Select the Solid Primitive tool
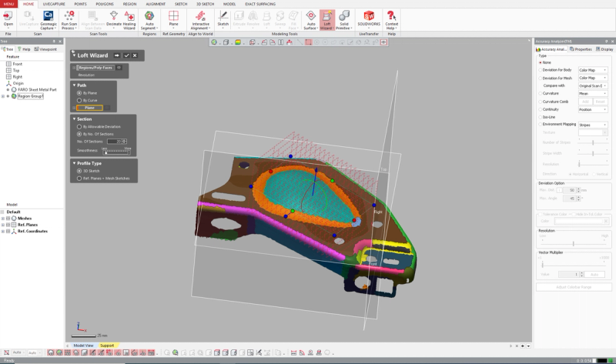 [x=343, y=20]
